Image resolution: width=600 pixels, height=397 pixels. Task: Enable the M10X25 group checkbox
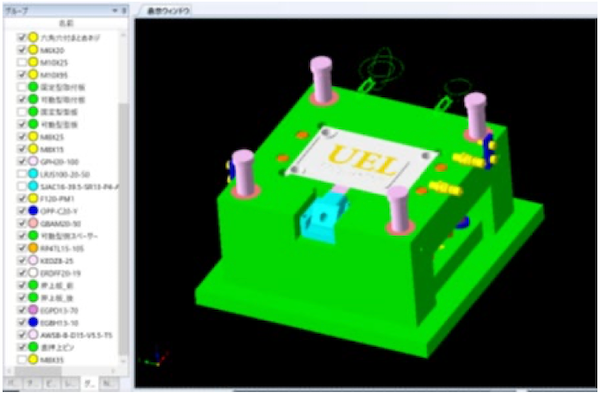(22, 62)
